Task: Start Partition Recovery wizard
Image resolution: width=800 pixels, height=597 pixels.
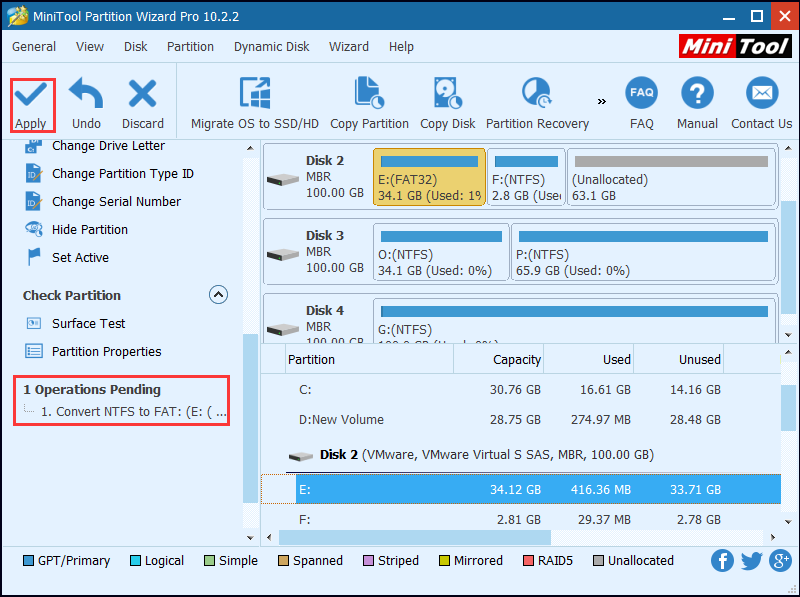Action: (537, 104)
